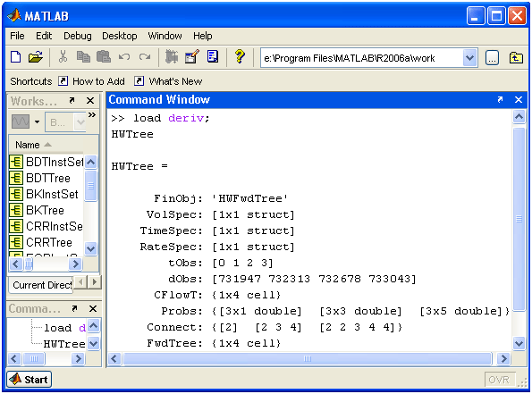The width and height of the screenshot is (532, 394).
Task: Select the CRRTree variable in Workspace
Action: tap(49, 242)
